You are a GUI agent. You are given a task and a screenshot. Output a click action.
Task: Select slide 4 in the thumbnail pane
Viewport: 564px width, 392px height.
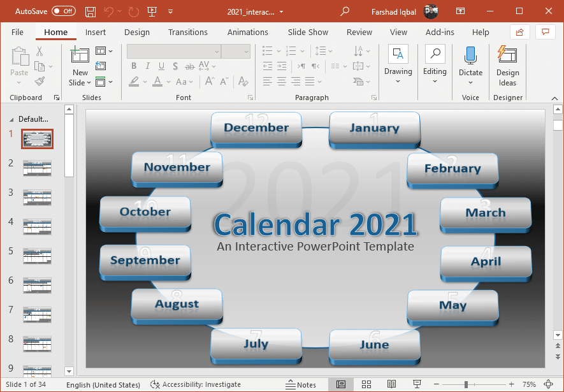click(x=37, y=227)
